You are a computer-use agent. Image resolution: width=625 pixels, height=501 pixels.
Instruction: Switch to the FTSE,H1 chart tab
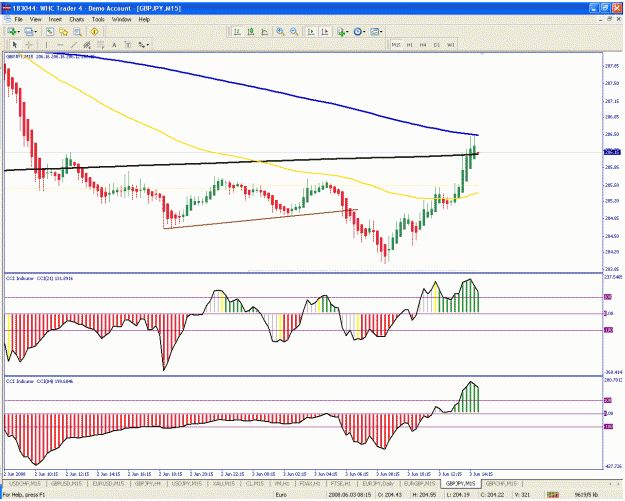click(x=341, y=484)
